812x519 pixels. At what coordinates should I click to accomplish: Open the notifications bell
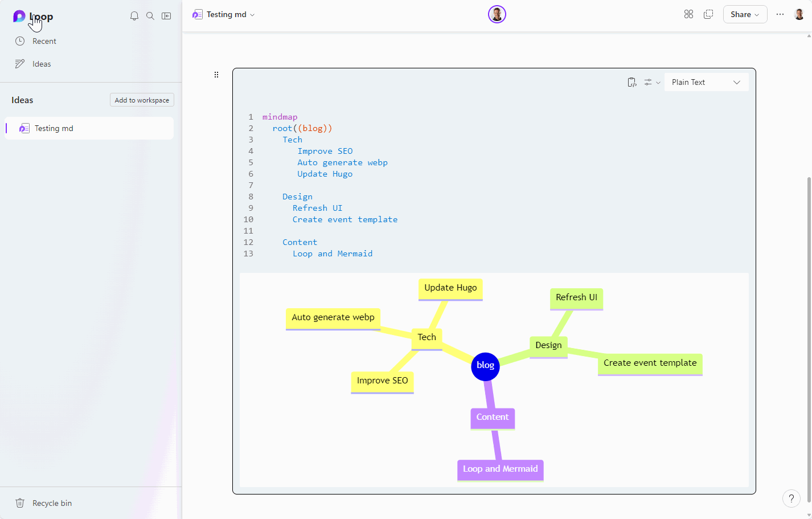coord(134,16)
